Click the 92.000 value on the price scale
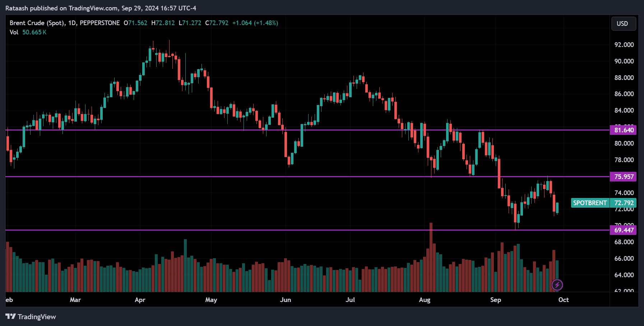Image resolution: width=644 pixels, height=326 pixels. [624, 44]
